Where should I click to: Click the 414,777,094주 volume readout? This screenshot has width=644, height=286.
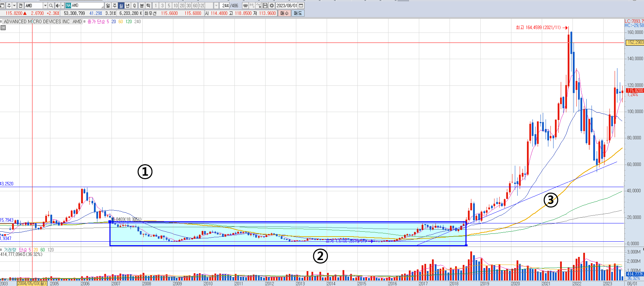(21, 254)
